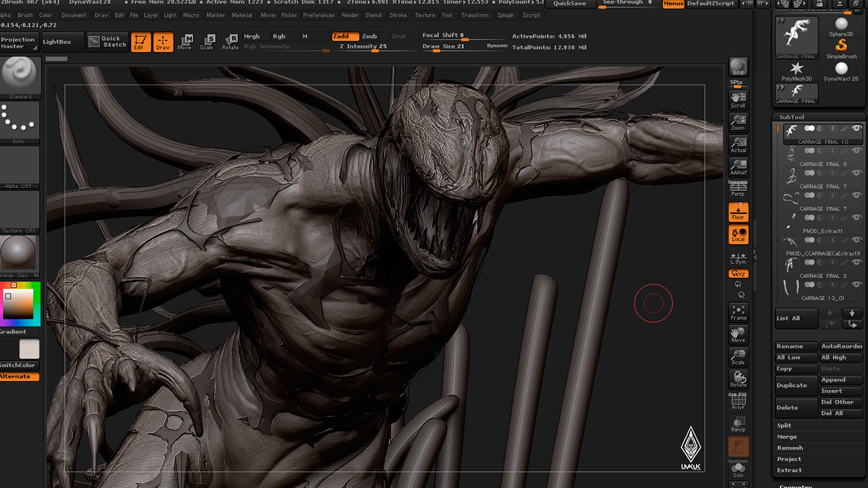868x488 pixels.
Task: Select Sphere3D tool
Action: click(x=841, y=27)
